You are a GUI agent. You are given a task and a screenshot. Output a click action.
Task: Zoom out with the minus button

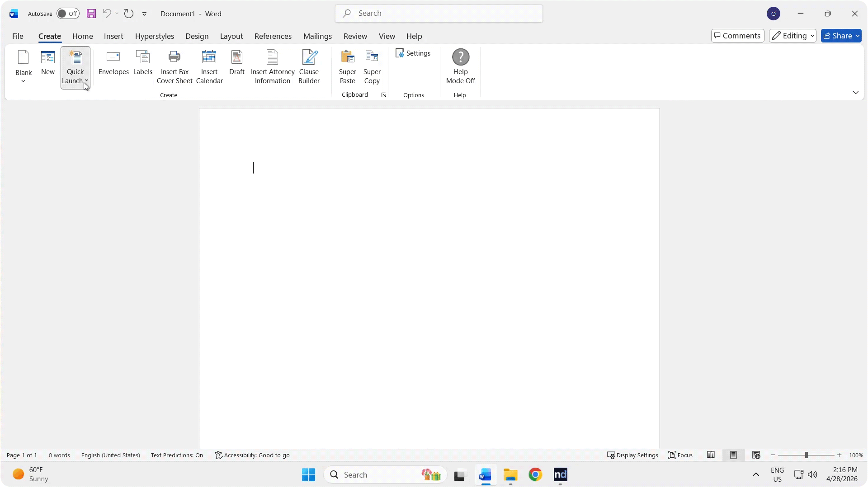pyautogui.click(x=773, y=455)
